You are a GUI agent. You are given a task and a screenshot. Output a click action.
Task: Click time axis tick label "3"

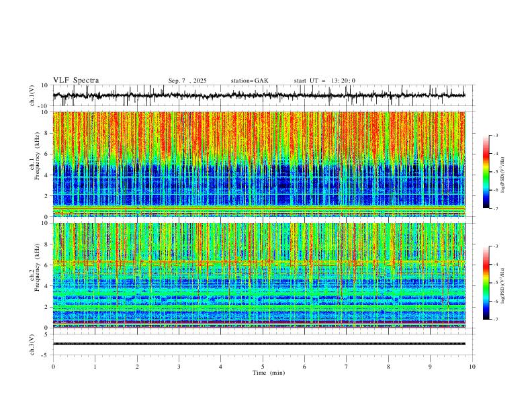(179, 367)
